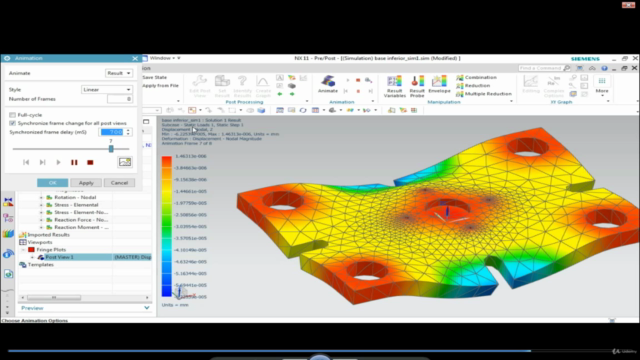This screenshot has width=640, height=360.
Task: Click the Synchronized frame delay field
Action: click(x=111, y=132)
